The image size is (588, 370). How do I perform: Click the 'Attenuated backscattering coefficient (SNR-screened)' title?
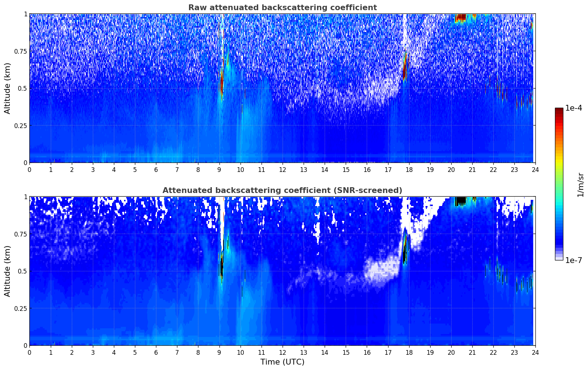(282, 190)
